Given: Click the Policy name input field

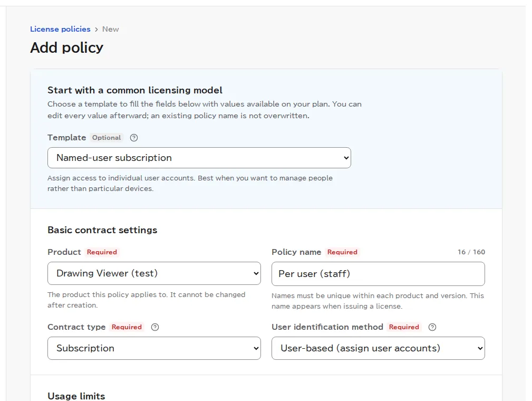Looking at the screenshot, I should coord(378,274).
